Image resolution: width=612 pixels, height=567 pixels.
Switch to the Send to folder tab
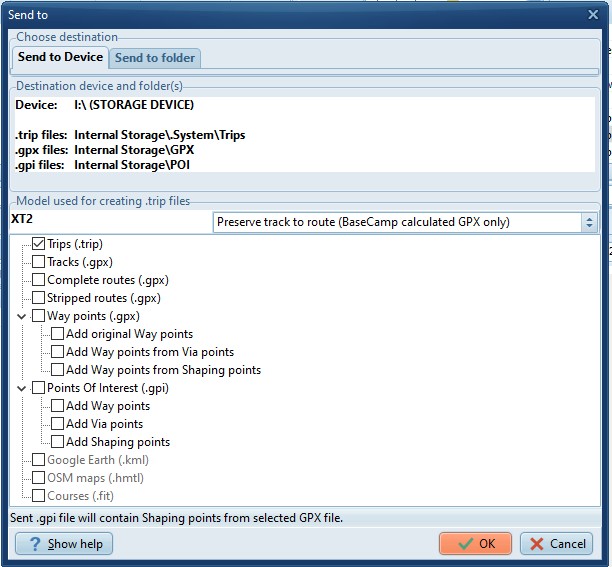155,58
